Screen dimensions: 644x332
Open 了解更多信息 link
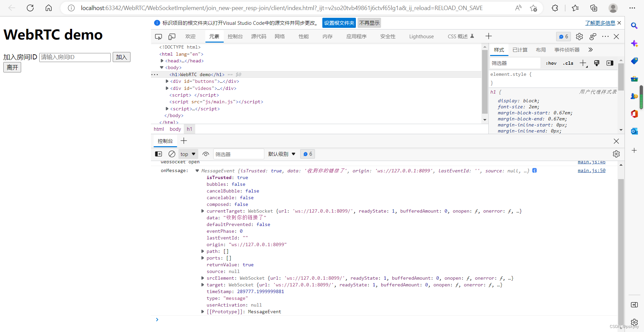point(600,23)
